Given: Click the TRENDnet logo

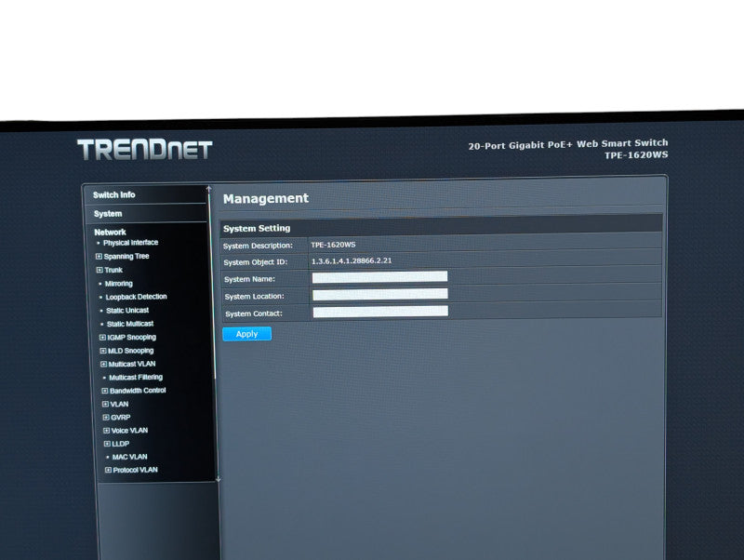Looking at the screenshot, I should 145,150.
